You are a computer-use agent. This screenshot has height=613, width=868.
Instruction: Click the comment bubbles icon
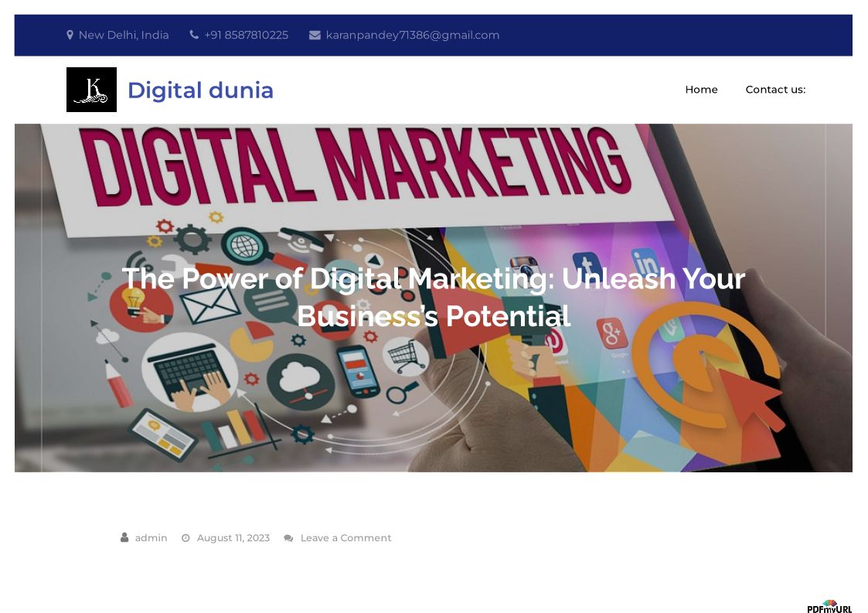click(x=288, y=538)
